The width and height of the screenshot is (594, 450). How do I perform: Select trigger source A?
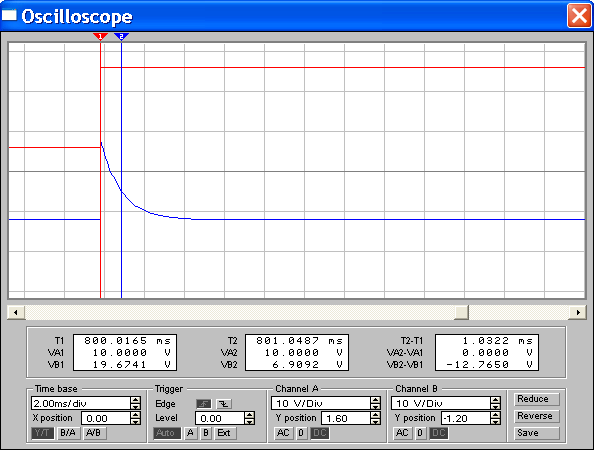[190, 433]
